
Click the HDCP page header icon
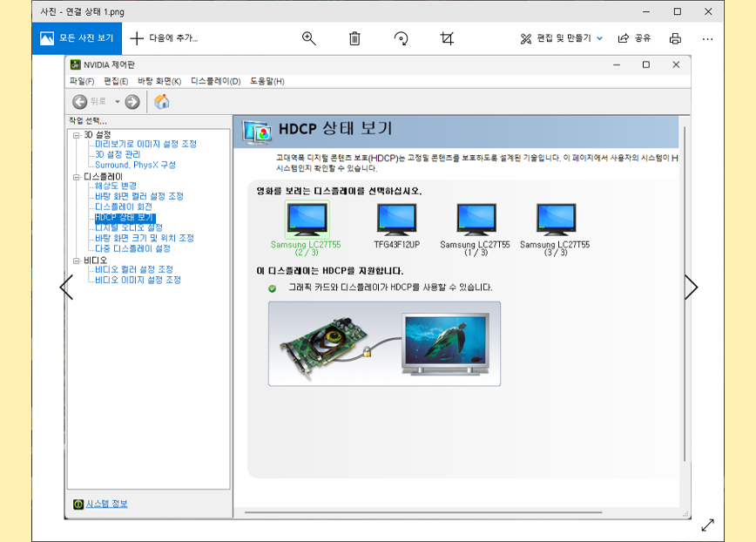pyautogui.click(x=256, y=132)
